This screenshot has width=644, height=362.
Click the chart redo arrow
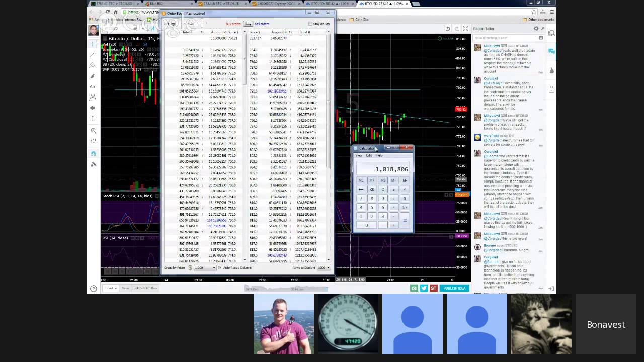click(456, 29)
